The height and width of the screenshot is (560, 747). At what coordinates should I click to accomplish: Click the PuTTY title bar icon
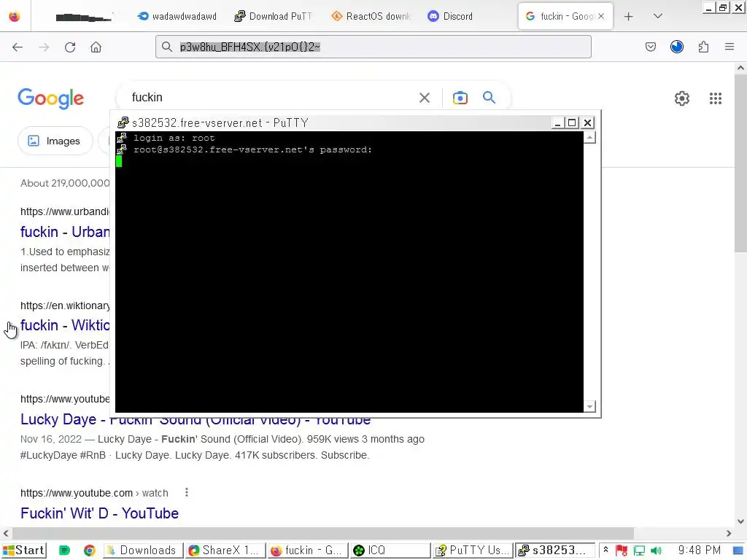tap(123, 122)
